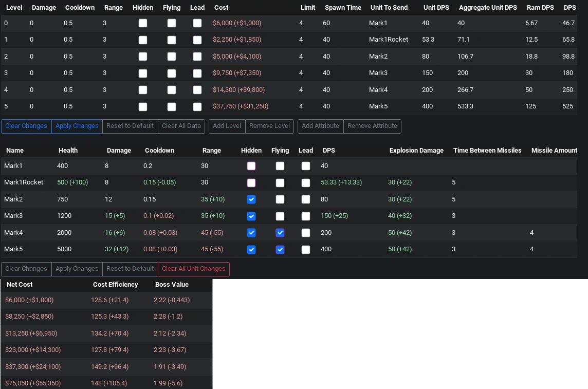Enable Flying for Mark3
Viewport: 588px width, 389px height.
tap(280, 216)
